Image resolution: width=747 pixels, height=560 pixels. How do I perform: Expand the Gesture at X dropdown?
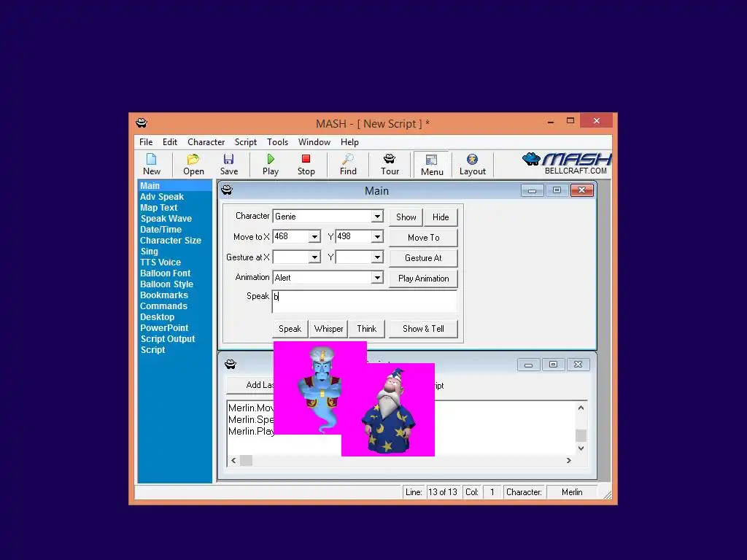314,257
